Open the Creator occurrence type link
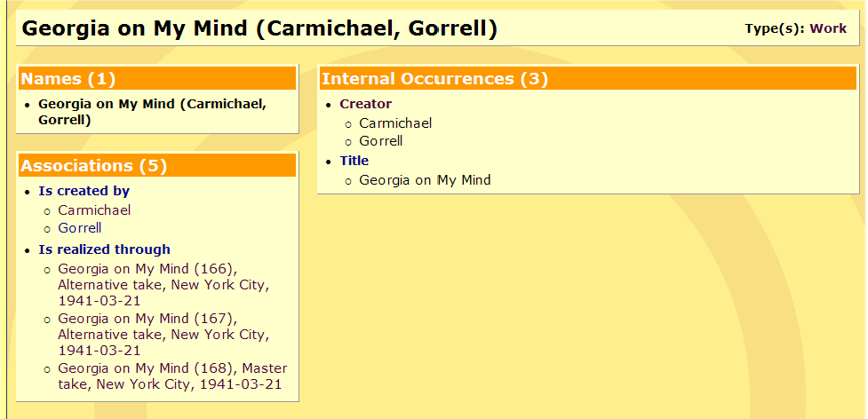The width and height of the screenshot is (868, 419). tap(365, 104)
